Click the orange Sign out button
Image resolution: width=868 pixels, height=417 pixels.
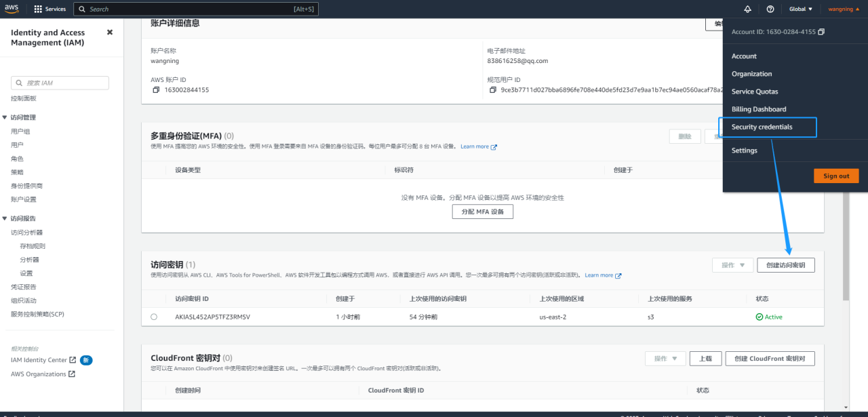tap(835, 176)
